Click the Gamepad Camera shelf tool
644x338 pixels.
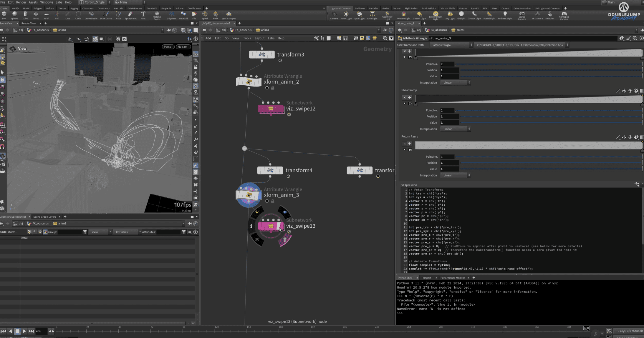564,16
